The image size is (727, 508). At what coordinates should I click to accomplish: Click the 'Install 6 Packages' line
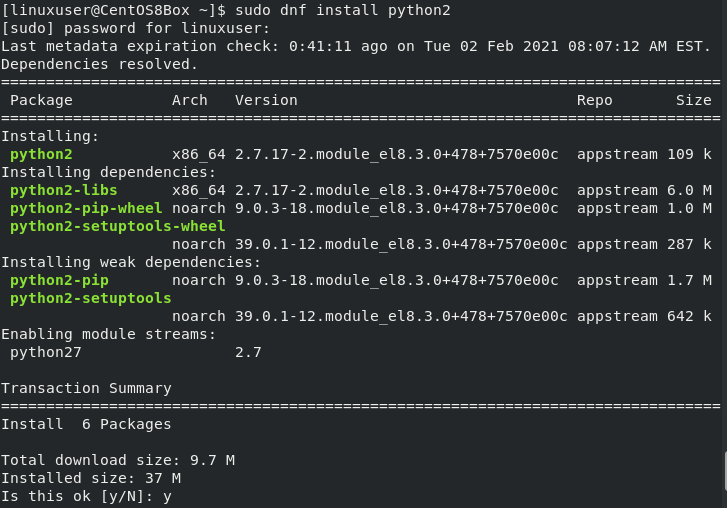point(86,424)
